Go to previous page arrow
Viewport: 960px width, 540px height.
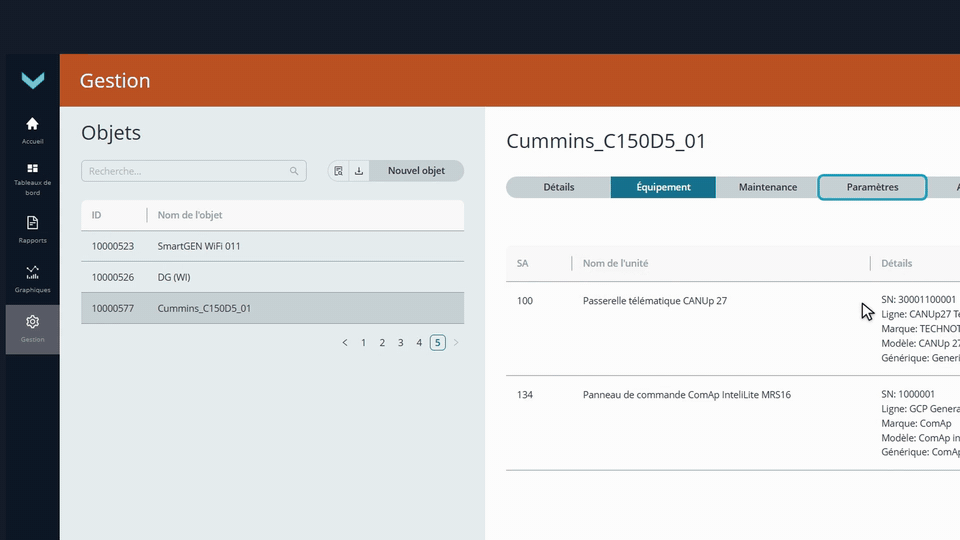[345, 342]
